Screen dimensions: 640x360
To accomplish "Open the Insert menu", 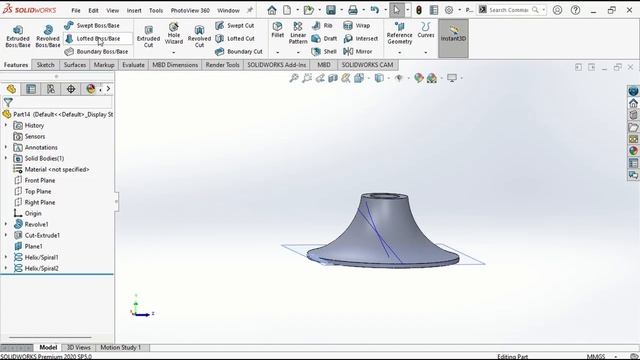I will [134, 10].
